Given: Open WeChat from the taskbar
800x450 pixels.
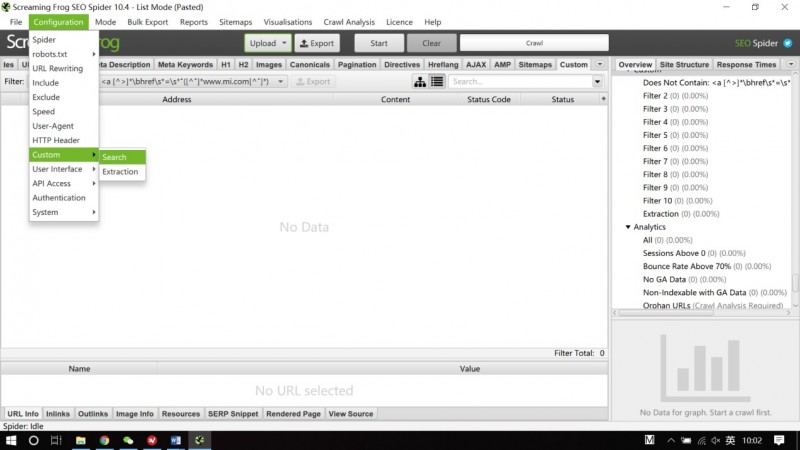Looking at the screenshot, I should pyautogui.click(x=128, y=440).
